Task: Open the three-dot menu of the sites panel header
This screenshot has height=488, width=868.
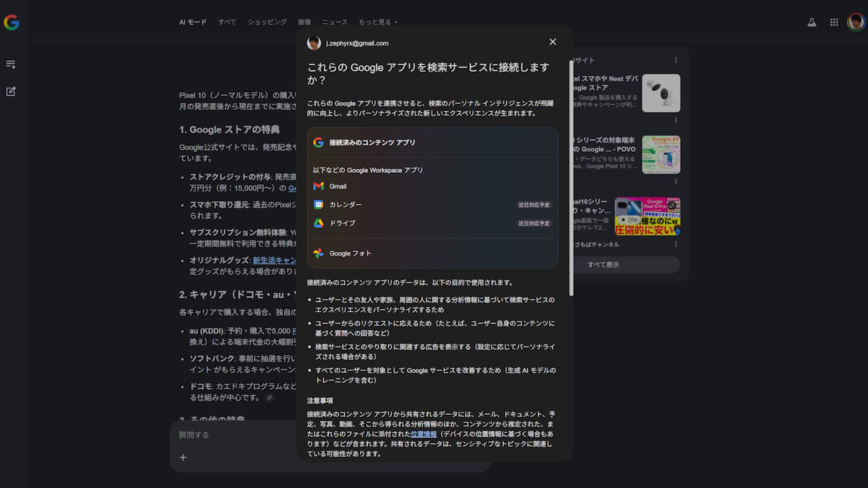Action: pos(676,60)
